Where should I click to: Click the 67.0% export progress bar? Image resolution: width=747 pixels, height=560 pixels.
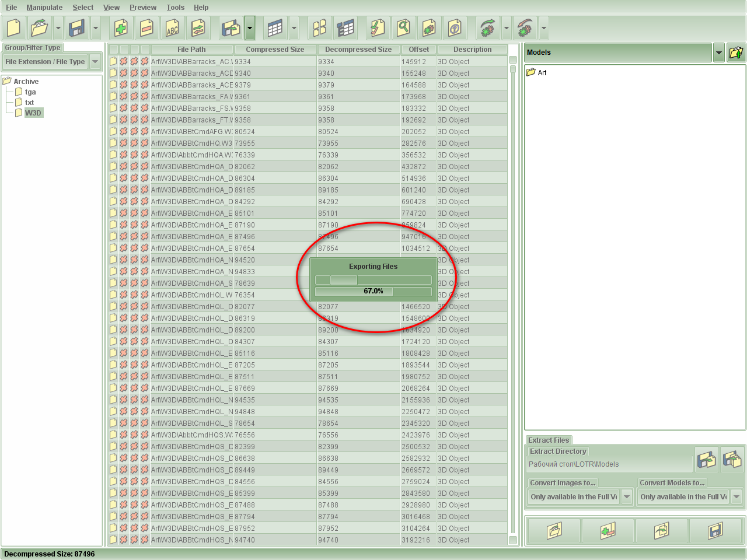coord(373,291)
